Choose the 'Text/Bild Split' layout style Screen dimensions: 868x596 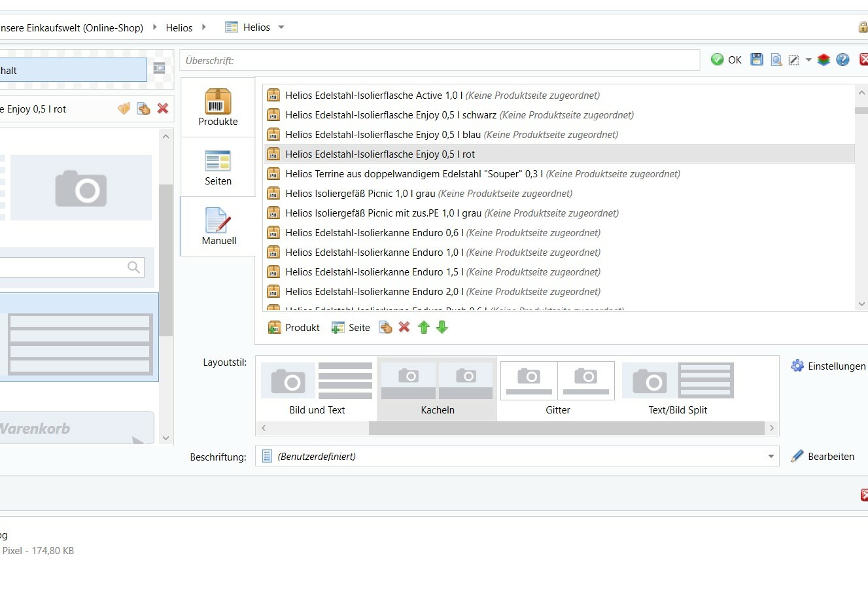678,389
